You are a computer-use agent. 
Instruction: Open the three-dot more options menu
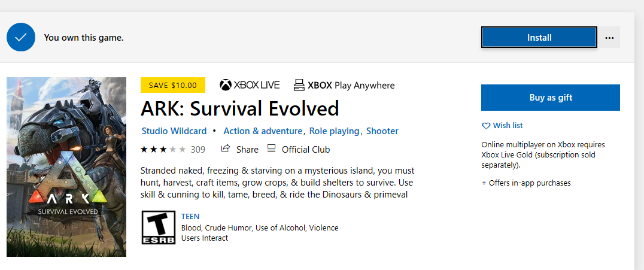tap(609, 37)
